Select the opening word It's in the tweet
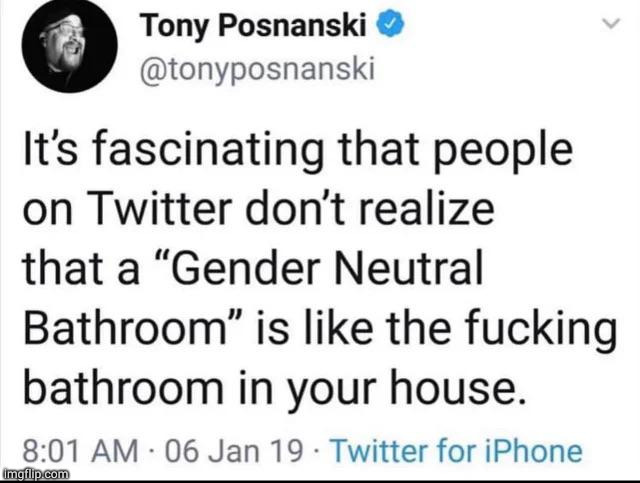The height and width of the screenshot is (483, 640). point(50,148)
